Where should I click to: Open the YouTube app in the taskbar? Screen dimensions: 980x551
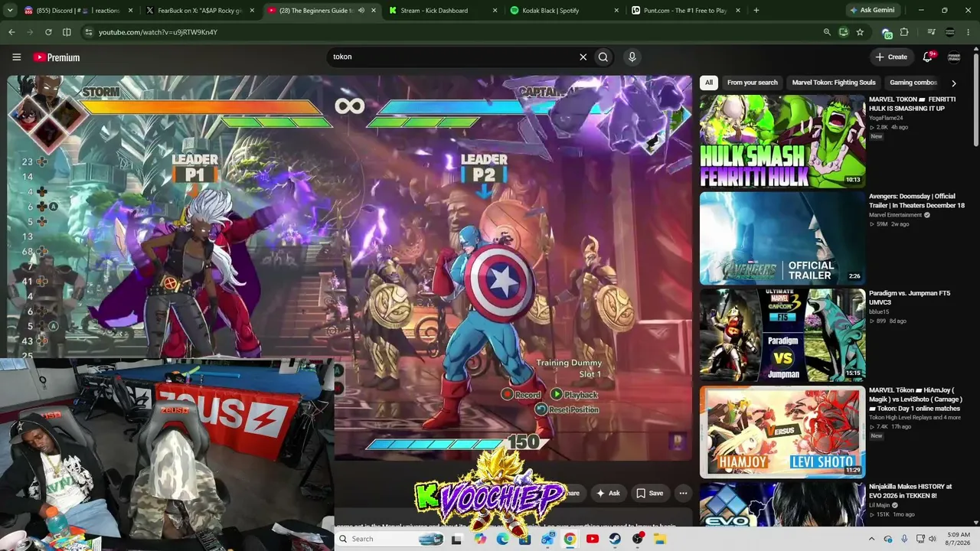593,539
